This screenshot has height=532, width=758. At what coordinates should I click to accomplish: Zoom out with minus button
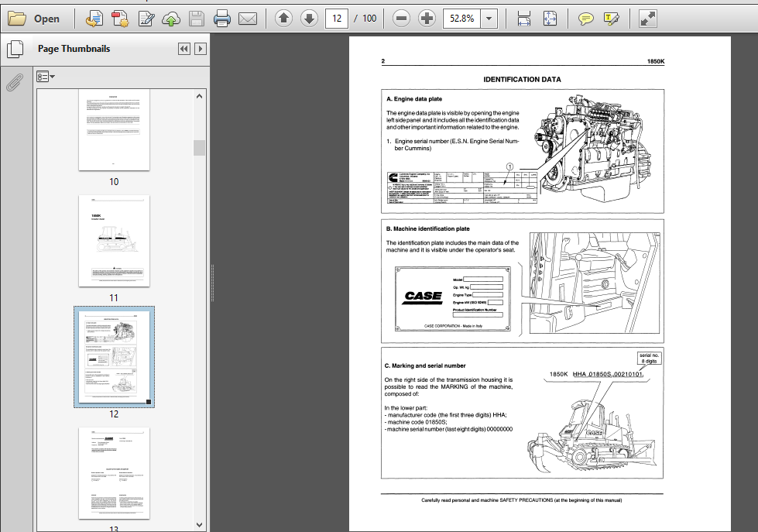(401, 19)
